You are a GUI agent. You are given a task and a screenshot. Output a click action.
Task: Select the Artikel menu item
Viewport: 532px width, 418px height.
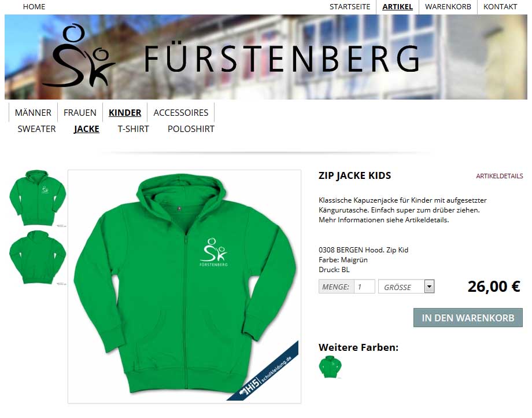[x=398, y=7]
